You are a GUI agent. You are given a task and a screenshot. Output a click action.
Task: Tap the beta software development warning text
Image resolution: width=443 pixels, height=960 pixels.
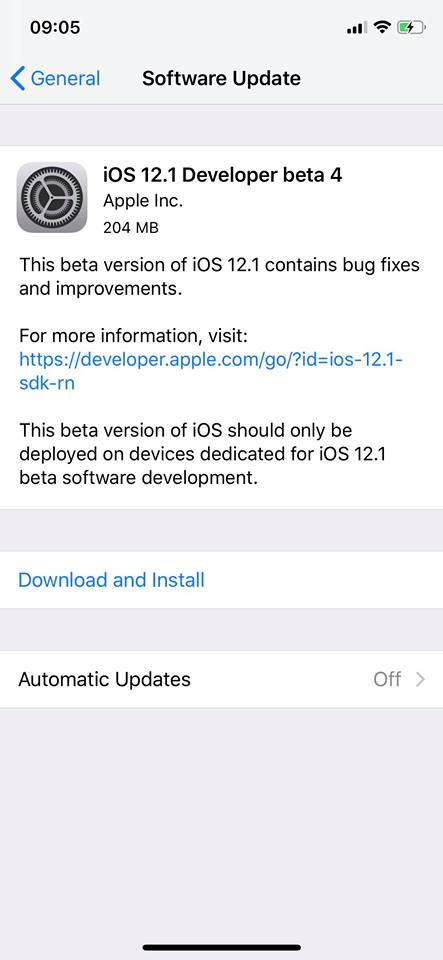coord(203,454)
